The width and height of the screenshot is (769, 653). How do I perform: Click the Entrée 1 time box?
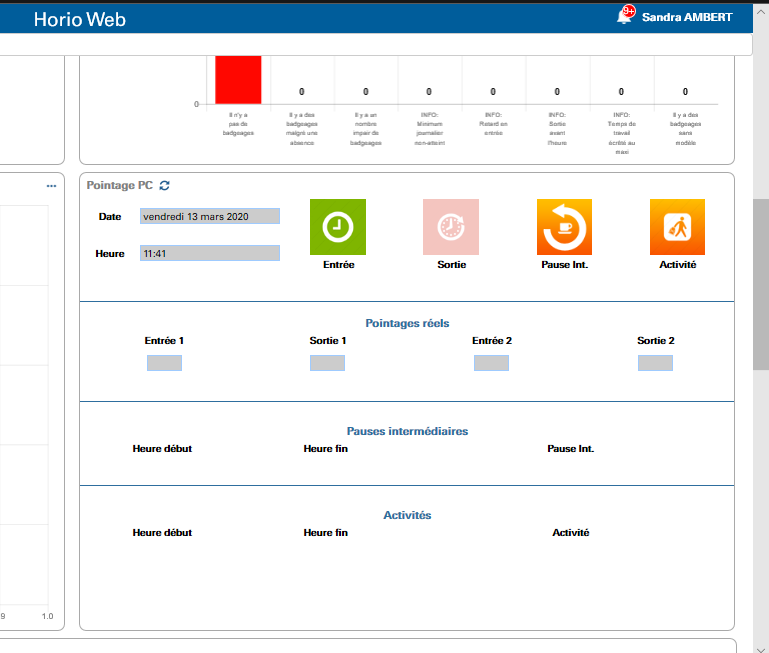(x=164, y=363)
